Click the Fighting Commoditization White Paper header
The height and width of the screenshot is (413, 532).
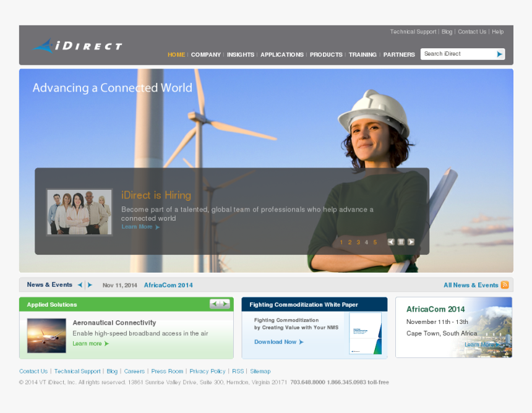304,304
